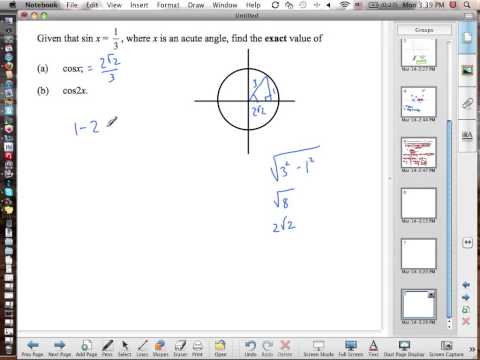Viewport: 480px width, 360px height.
Task: Open the Screen Capture tool
Action: tap(446, 348)
